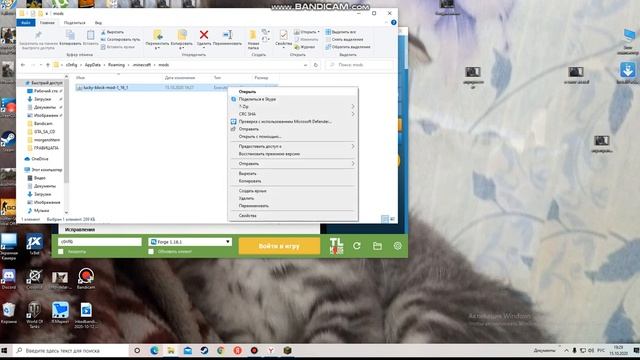Viewport: 640px width, 360px height.
Task: Click Select all in ribbon
Action: [340, 32]
